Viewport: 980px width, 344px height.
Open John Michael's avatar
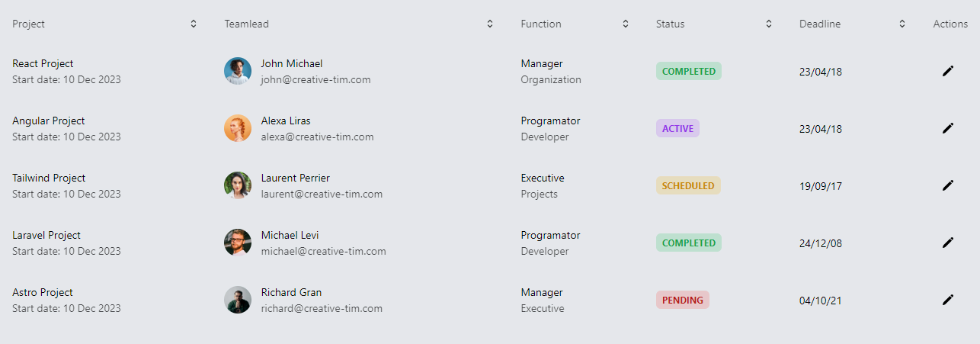pyautogui.click(x=238, y=71)
